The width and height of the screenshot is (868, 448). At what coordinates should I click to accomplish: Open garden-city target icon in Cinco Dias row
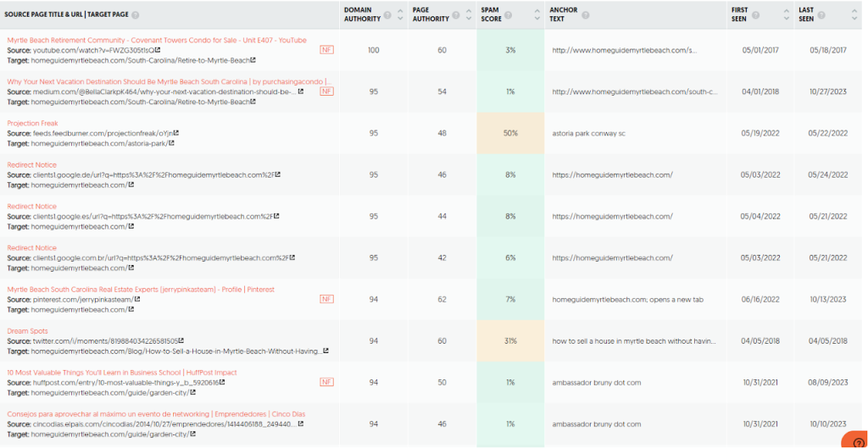click(192, 434)
